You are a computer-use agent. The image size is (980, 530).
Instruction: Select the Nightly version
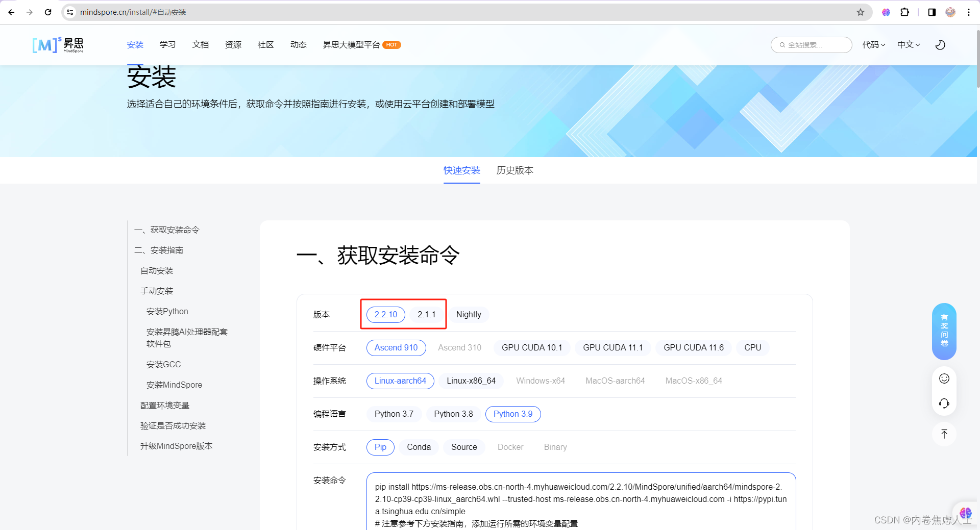469,315
